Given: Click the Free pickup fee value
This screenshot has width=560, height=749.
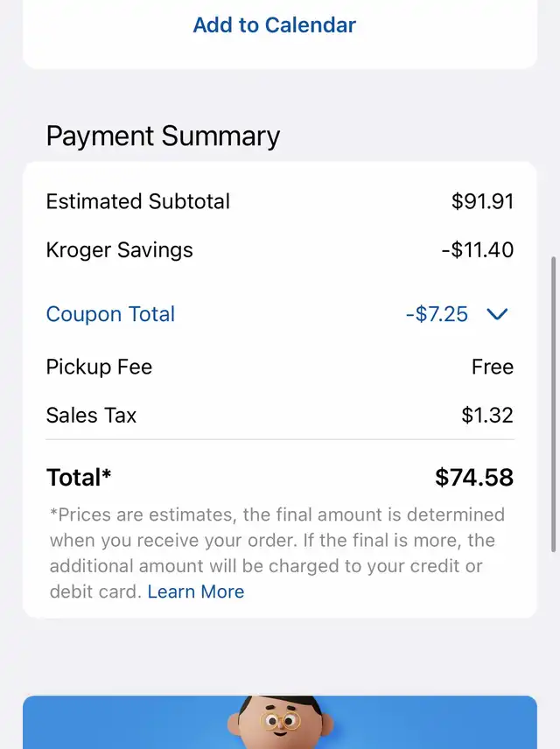Looking at the screenshot, I should [x=492, y=367].
